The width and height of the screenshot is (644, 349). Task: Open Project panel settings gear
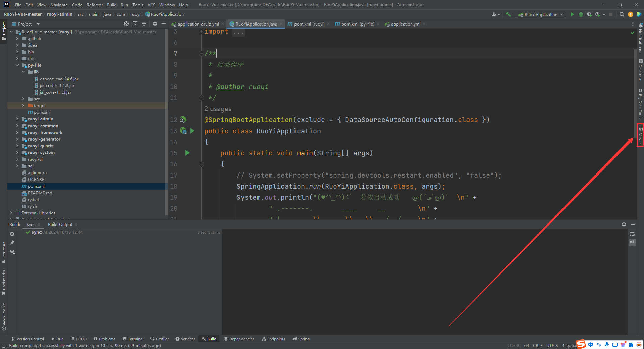[155, 24]
